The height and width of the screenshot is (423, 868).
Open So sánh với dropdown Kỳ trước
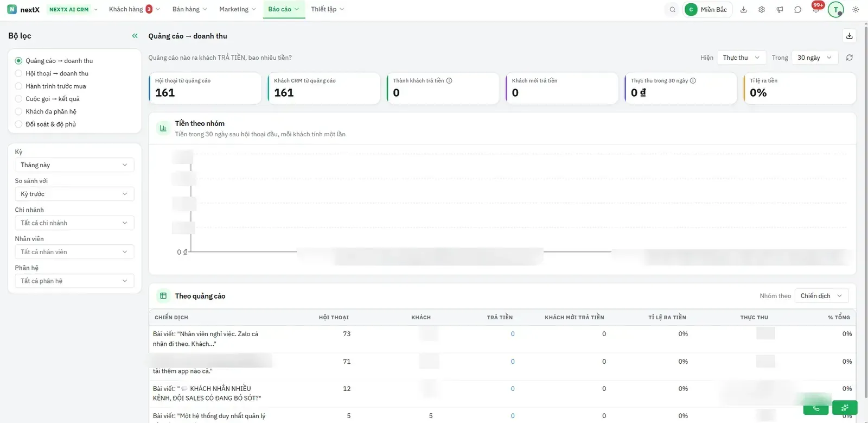74,194
